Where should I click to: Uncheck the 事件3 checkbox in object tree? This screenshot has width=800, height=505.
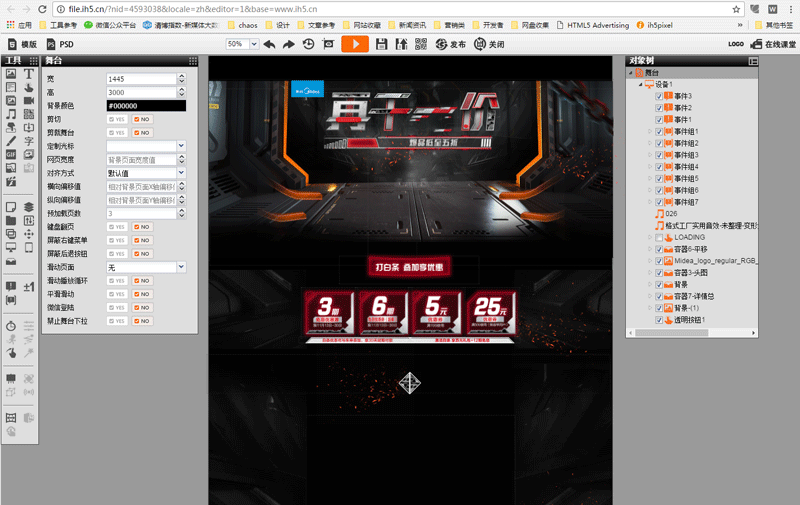pyautogui.click(x=659, y=96)
